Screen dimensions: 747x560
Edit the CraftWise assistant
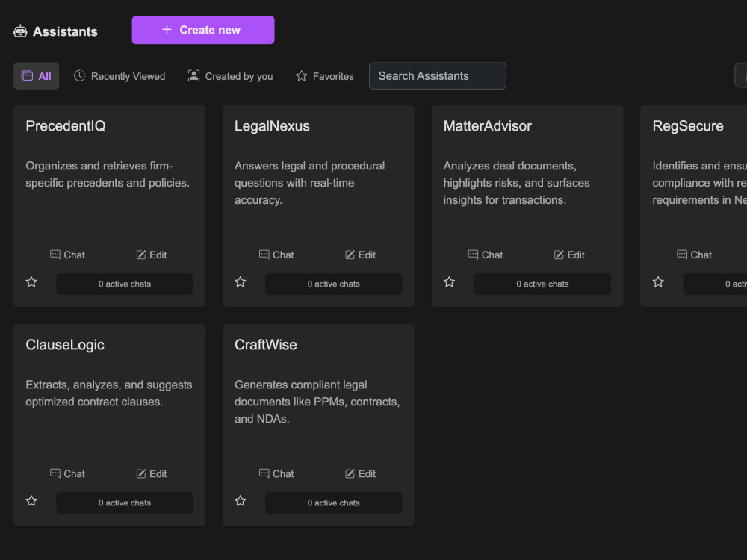360,474
